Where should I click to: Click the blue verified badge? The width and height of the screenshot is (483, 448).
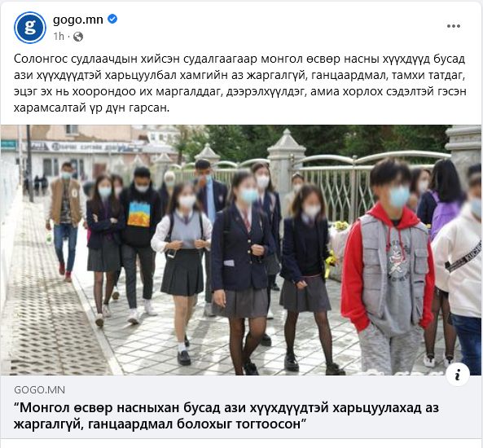(x=112, y=19)
